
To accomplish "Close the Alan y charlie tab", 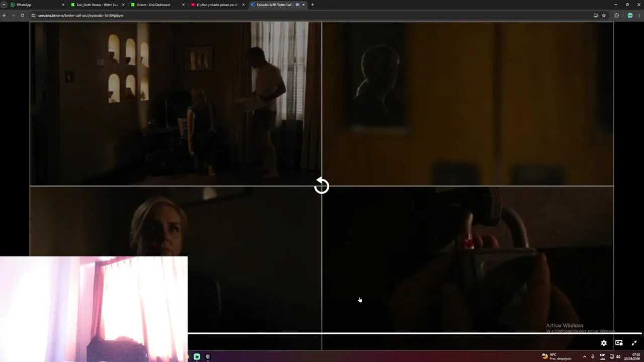I will pos(244,5).
